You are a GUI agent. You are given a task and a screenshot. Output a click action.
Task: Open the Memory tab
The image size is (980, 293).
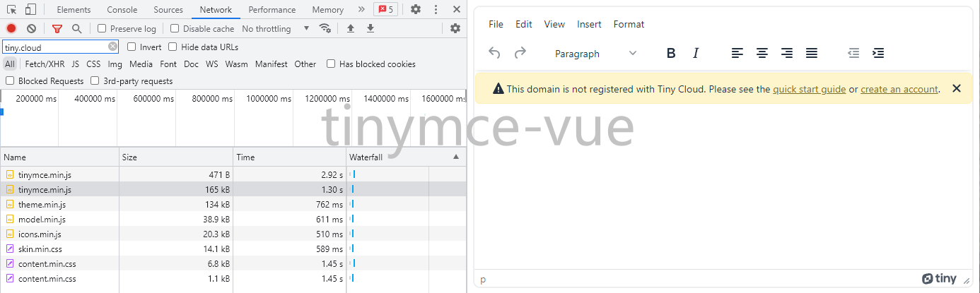(x=327, y=10)
